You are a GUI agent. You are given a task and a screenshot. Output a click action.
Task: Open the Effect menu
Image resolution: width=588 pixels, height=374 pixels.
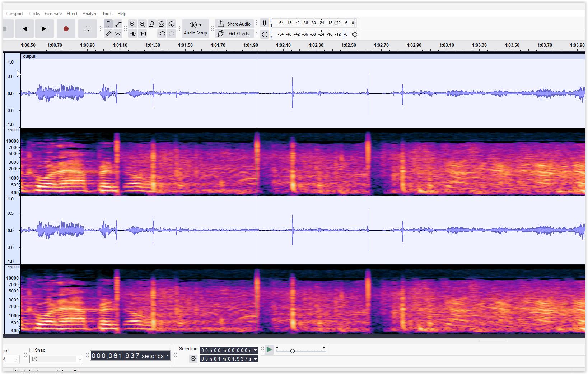pyautogui.click(x=72, y=14)
